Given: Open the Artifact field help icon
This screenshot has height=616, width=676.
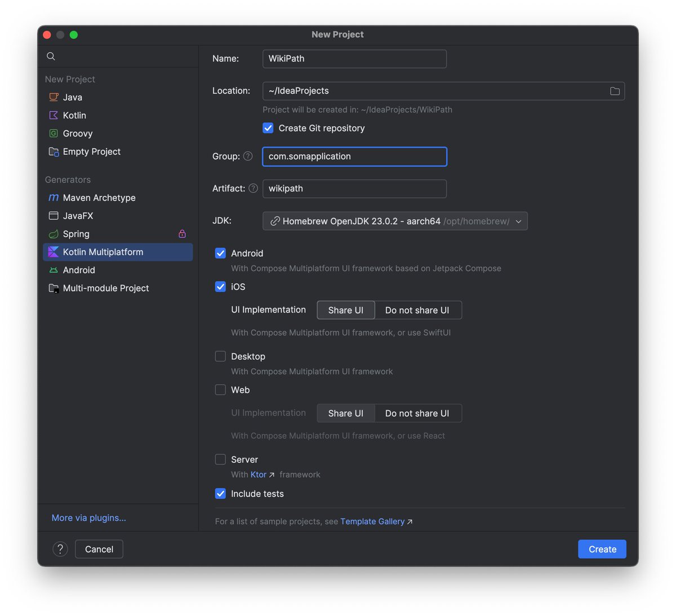Looking at the screenshot, I should point(253,188).
